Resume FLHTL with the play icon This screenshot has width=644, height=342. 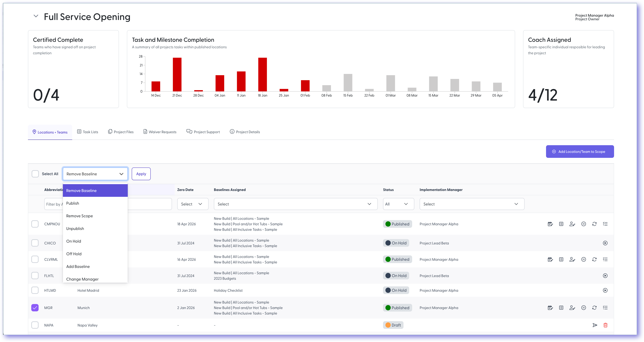point(605,276)
